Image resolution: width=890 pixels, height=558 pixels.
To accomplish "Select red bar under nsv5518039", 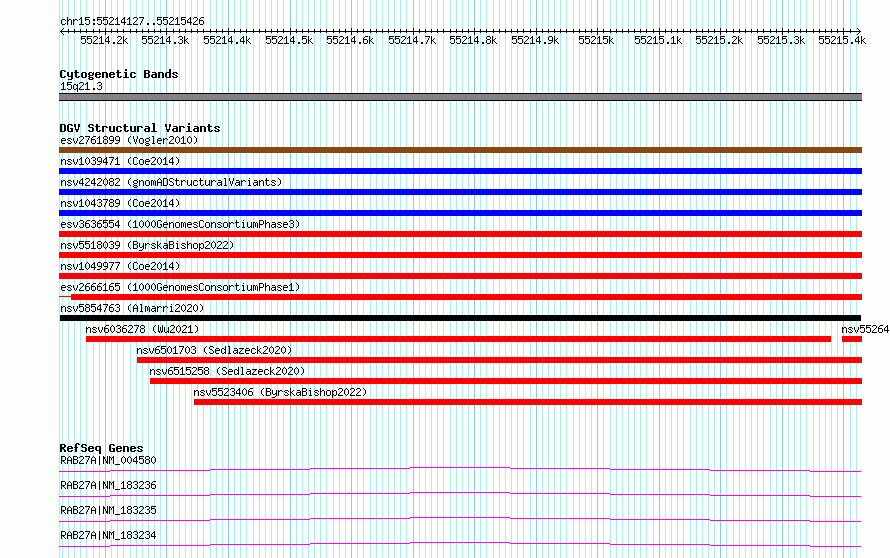I will click(x=460, y=255).
